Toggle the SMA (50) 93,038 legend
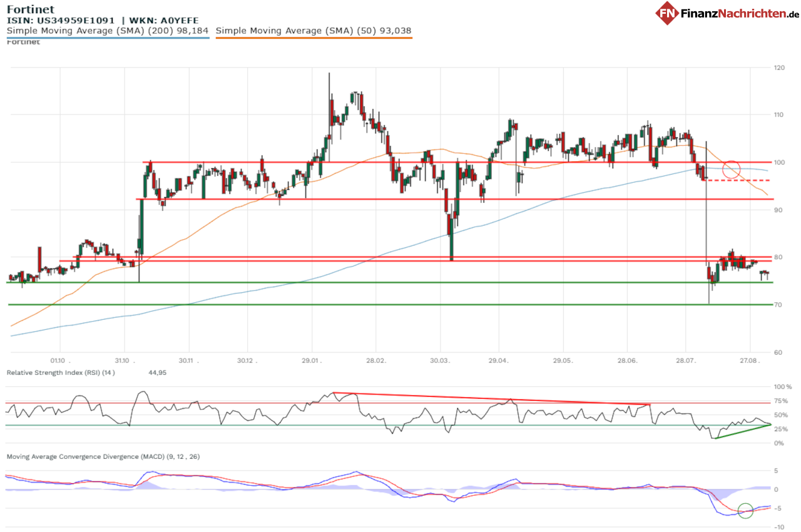 (314, 30)
